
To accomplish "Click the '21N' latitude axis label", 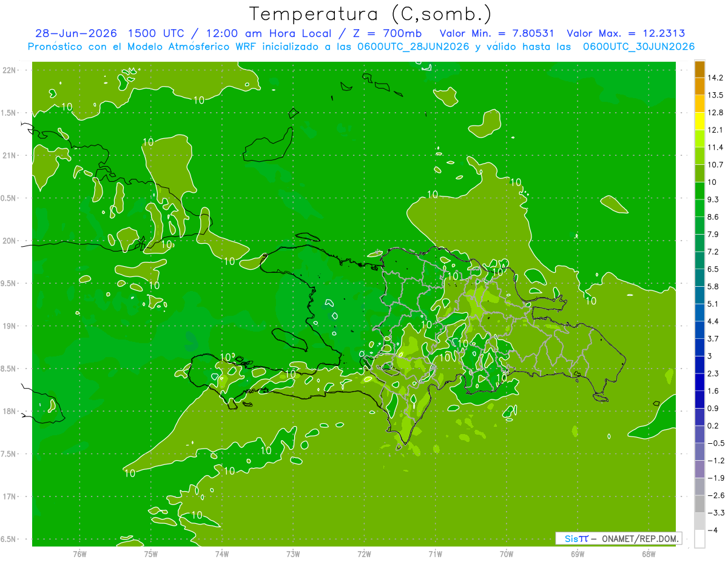I will tap(10, 156).
